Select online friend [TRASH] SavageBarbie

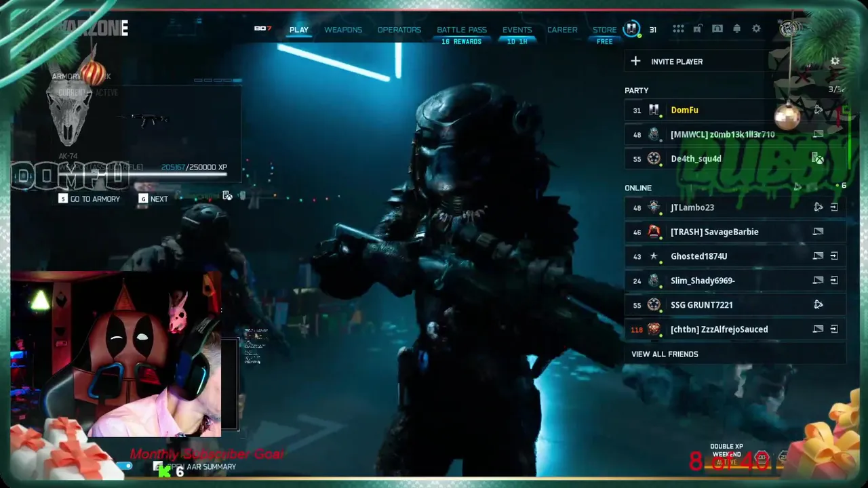735,232
